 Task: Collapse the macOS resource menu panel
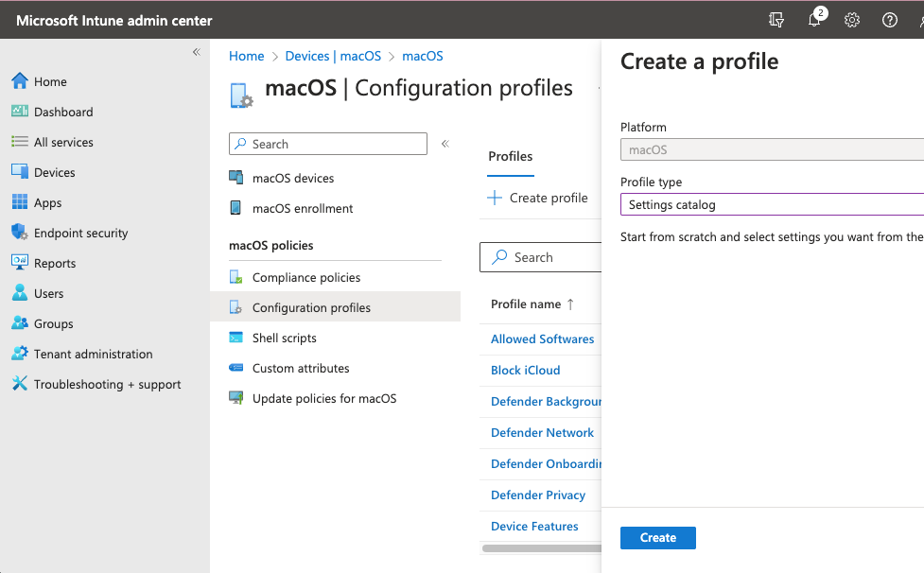(x=445, y=144)
